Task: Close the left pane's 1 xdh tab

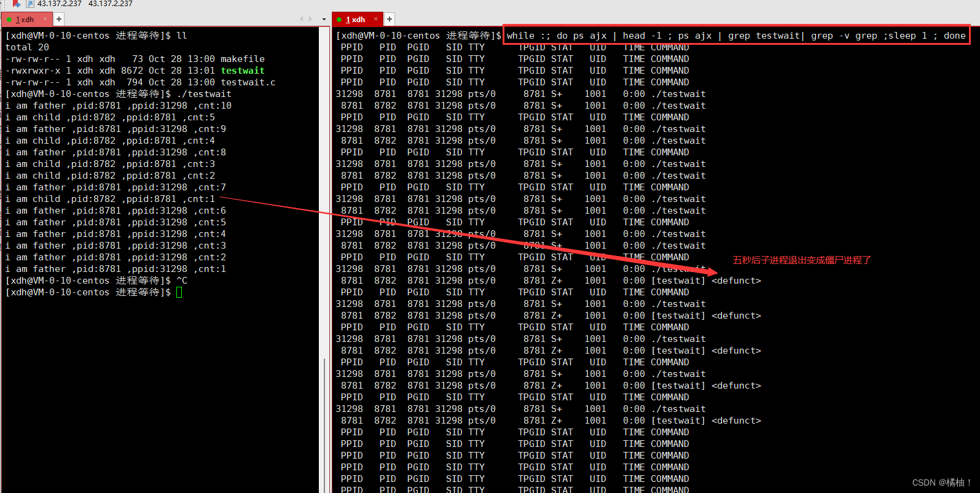Action: point(45,19)
